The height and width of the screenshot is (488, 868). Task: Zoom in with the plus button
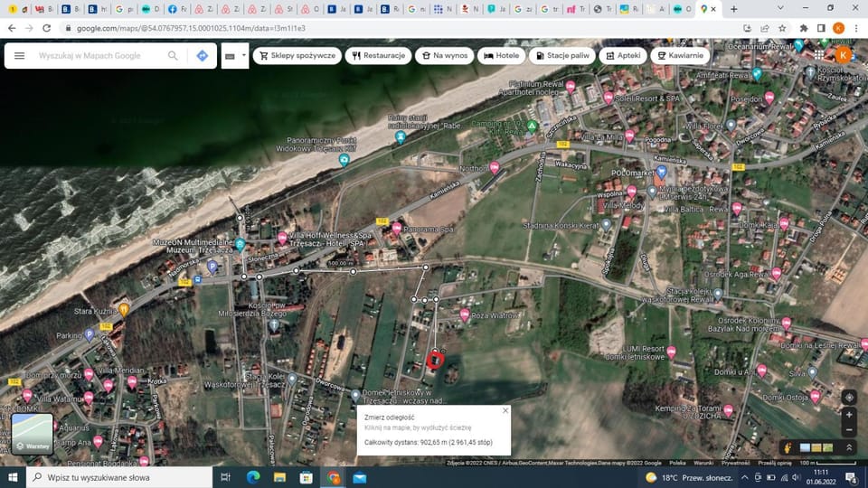point(849,416)
